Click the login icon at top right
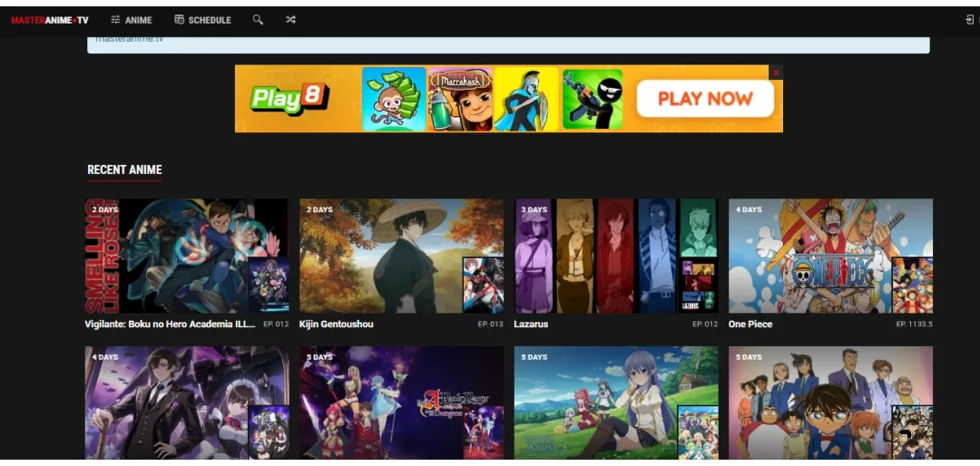 pos(969,20)
